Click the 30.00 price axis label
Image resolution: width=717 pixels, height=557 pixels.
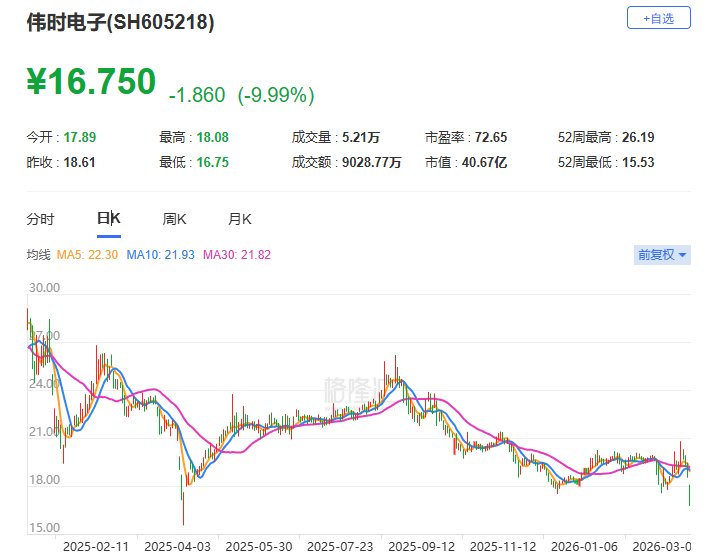(x=44, y=288)
